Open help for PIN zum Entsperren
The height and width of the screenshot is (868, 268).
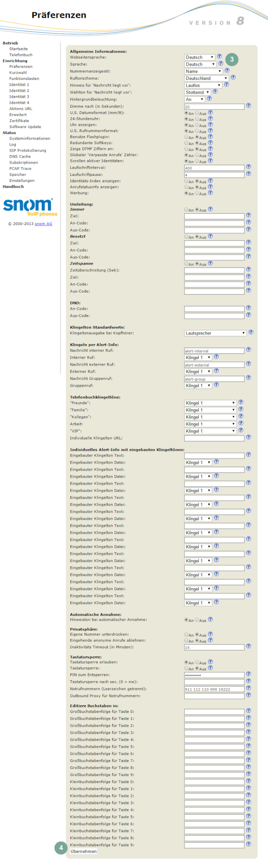(248, 674)
